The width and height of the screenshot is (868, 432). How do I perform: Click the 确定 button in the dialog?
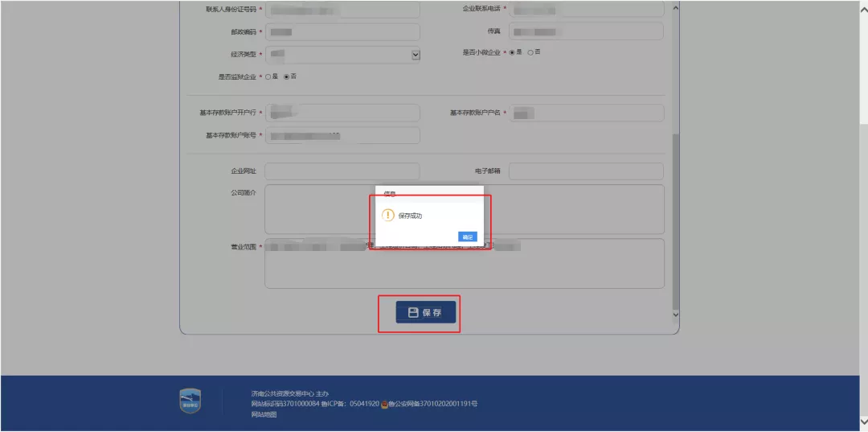[467, 237]
